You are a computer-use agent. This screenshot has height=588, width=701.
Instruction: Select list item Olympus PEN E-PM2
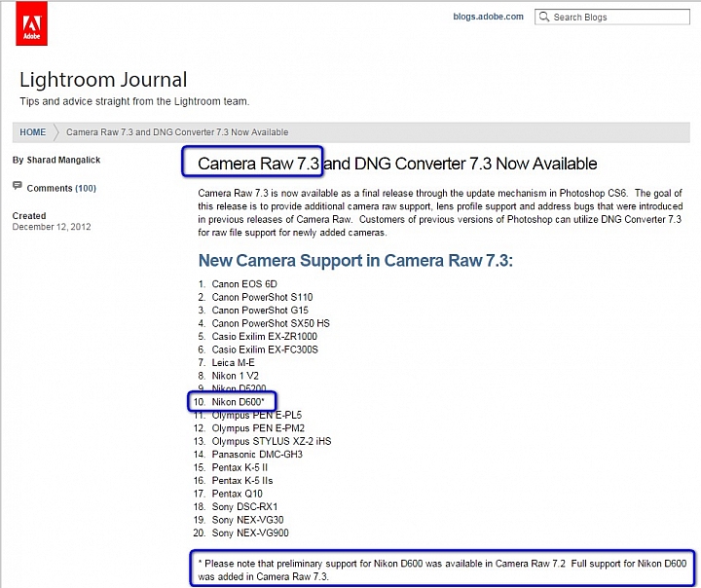(258, 428)
